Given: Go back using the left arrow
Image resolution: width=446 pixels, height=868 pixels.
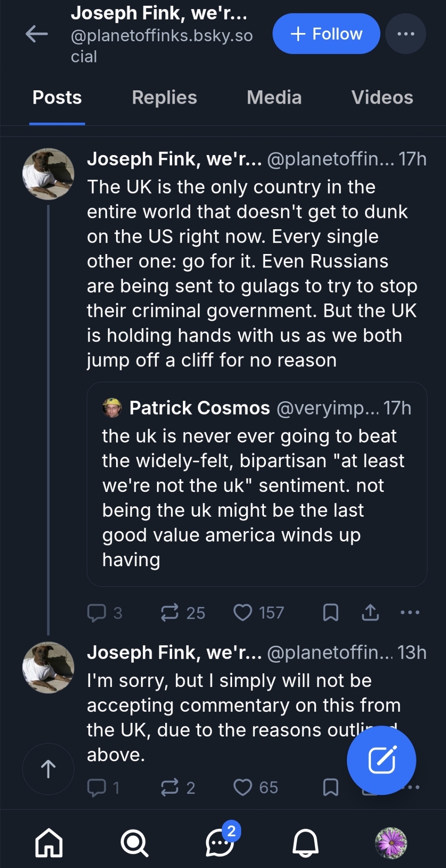Looking at the screenshot, I should coord(37,34).
